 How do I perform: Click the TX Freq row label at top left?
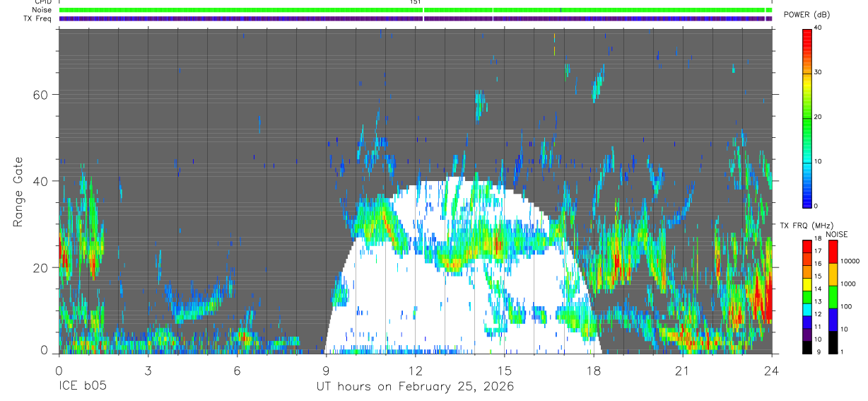pos(37,18)
